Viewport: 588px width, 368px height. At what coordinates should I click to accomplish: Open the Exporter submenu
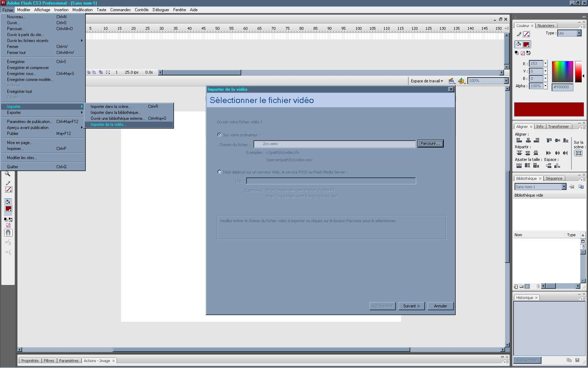click(43, 113)
